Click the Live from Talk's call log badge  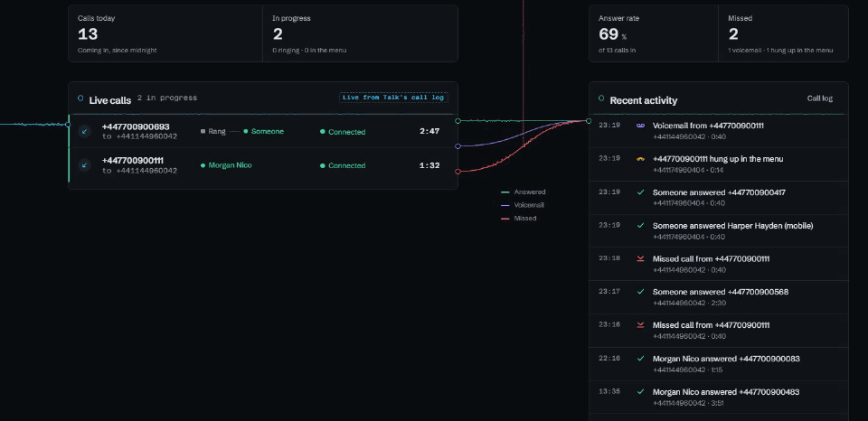[393, 98]
